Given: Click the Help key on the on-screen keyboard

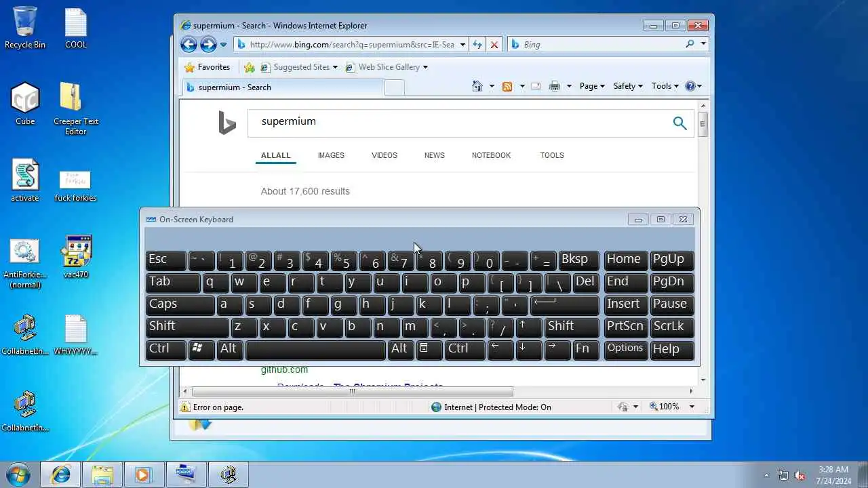Looking at the screenshot, I should pos(672,349).
